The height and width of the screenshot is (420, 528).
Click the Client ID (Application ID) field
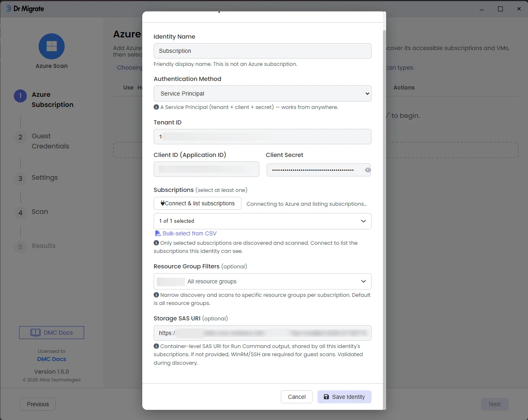(x=206, y=169)
